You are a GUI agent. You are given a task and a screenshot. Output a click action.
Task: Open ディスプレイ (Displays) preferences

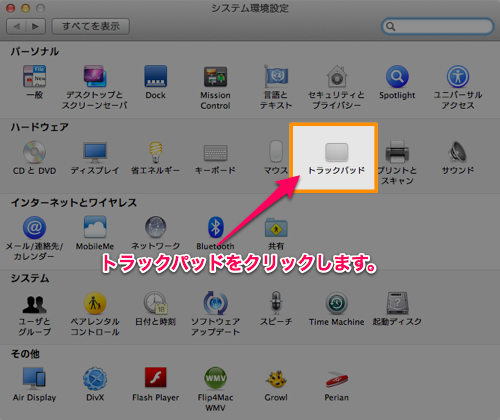click(x=95, y=152)
